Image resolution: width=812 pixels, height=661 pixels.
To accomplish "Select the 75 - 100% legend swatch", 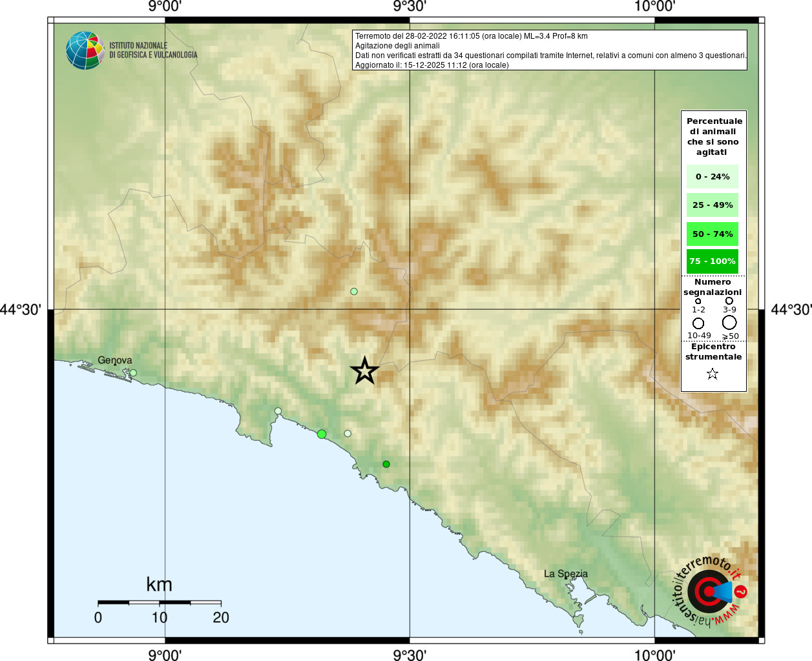I will tap(713, 261).
